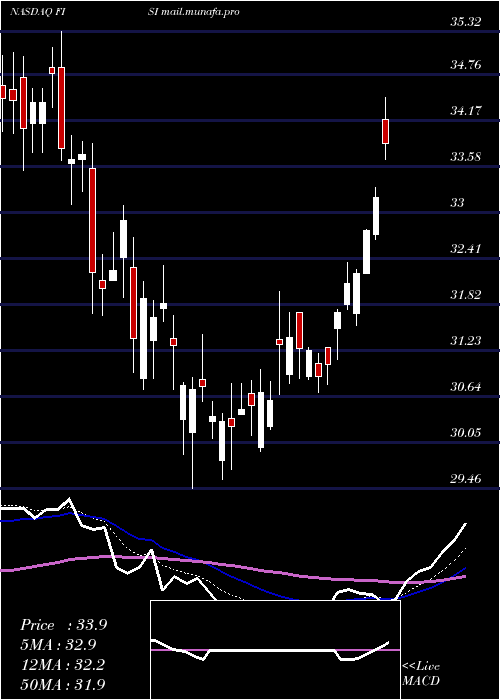The image size is (500, 700).
Task: Click the 35.32 price axis label
Action: (x=466, y=21)
